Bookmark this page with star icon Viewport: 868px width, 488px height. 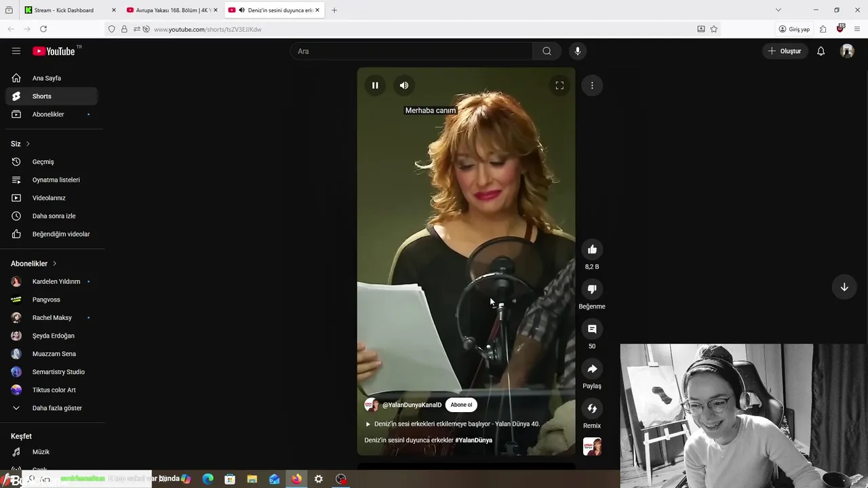[713, 29]
